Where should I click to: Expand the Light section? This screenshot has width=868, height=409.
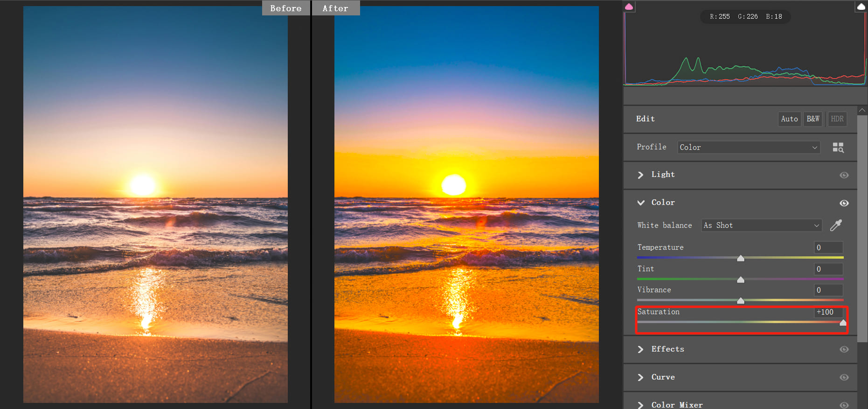[x=641, y=175]
